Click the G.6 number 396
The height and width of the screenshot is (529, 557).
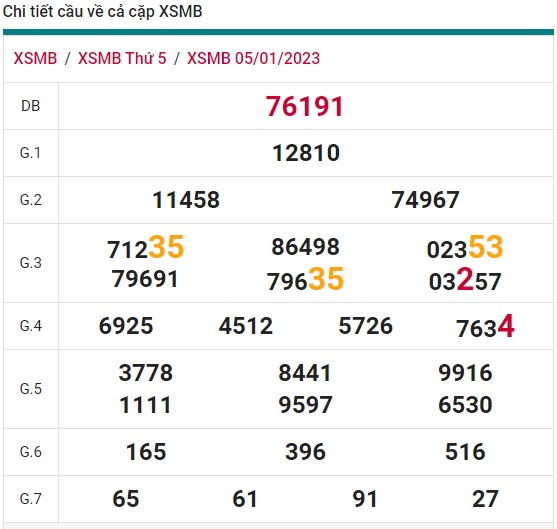pyautogui.click(x=305, y=452)
